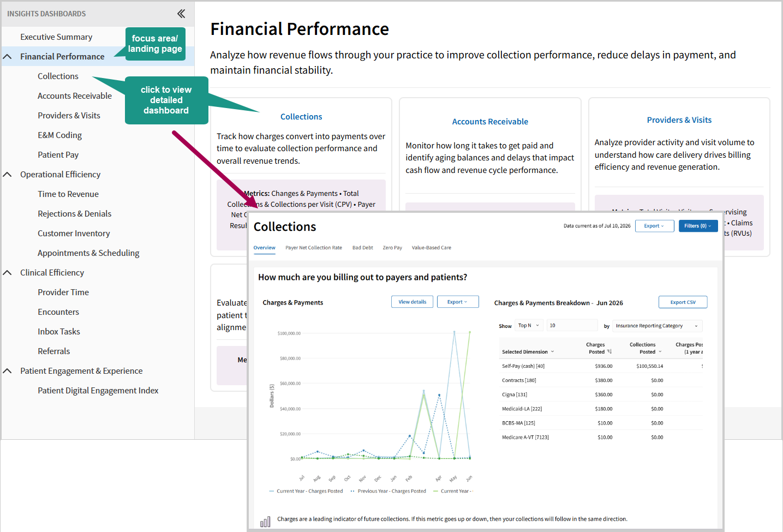Click the Filters (0) button
This screenshot has height=532, width=783.
698,226
